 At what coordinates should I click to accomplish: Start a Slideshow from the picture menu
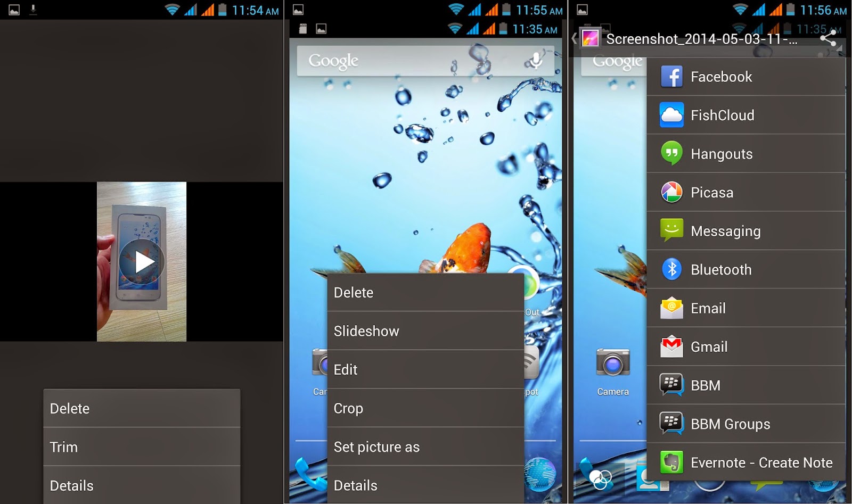[x=425, y=331]
